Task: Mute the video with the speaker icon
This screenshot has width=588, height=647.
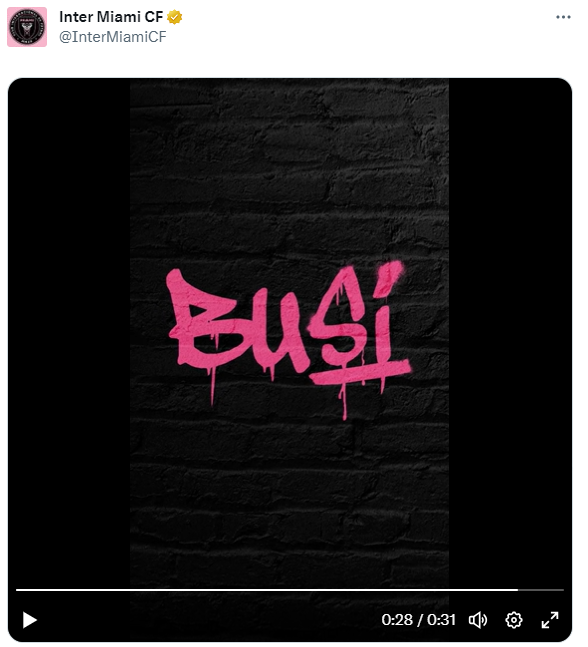Action: (x=478, y=620)
